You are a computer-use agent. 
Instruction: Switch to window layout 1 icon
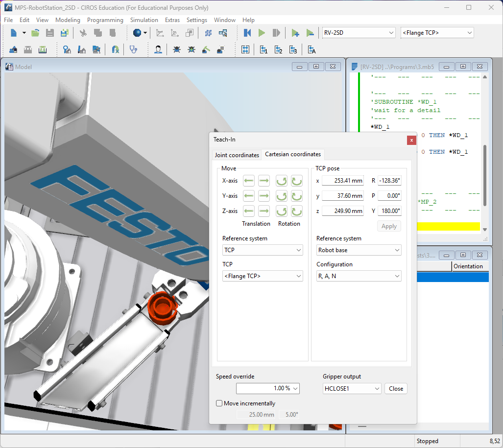click(263, 50)
